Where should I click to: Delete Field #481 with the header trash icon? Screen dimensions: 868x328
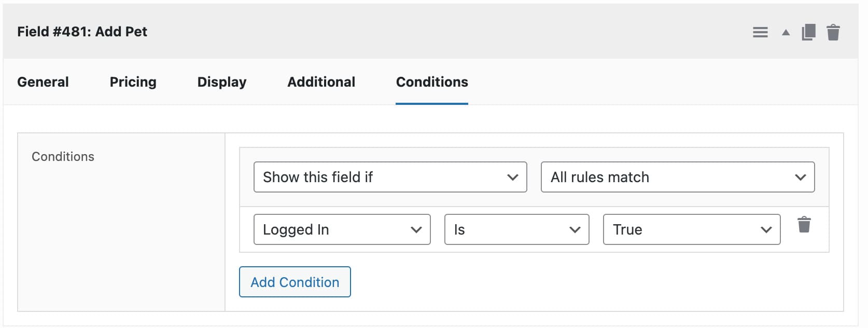tap(834, 32)
